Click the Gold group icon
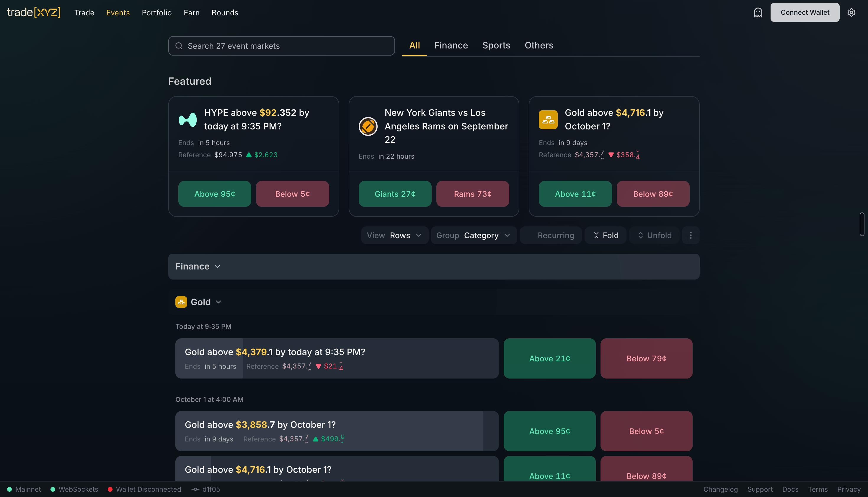This screenshot has height=497, width=868. tap(181, 302)
